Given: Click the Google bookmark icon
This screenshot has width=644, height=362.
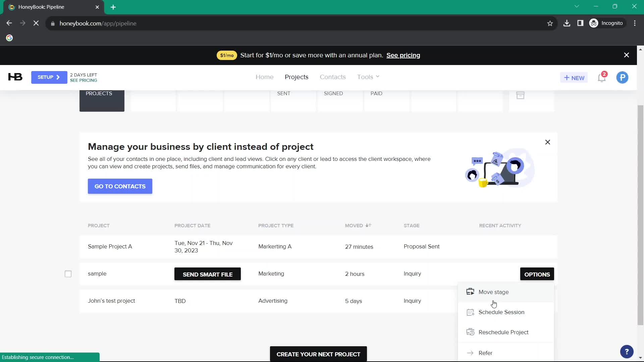Looking at the screenshot, I should point(9,38).
